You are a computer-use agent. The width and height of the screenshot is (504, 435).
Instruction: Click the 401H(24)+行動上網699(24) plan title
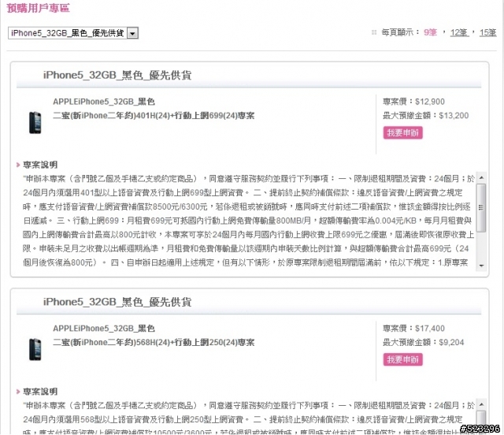(154, 116)
